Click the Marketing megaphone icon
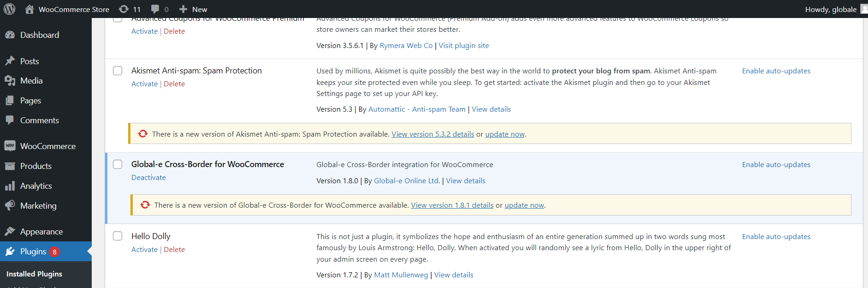The image size is (868, 288). [10, 205]
